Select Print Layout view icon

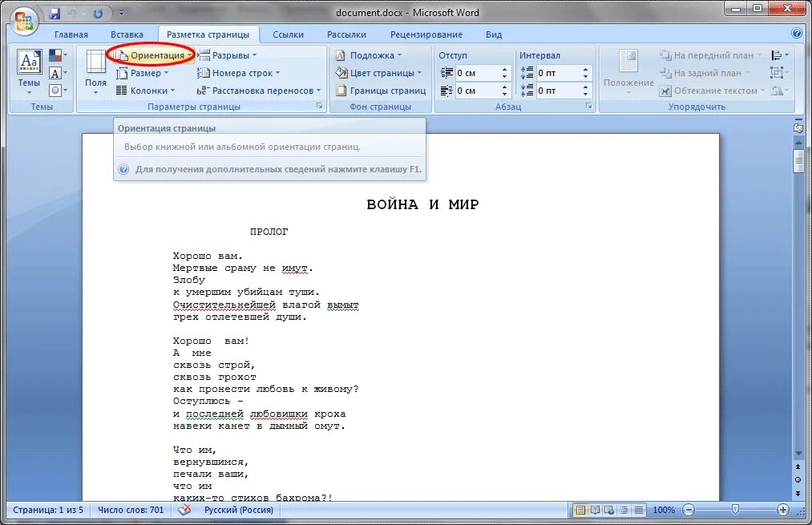click(580, 510)
